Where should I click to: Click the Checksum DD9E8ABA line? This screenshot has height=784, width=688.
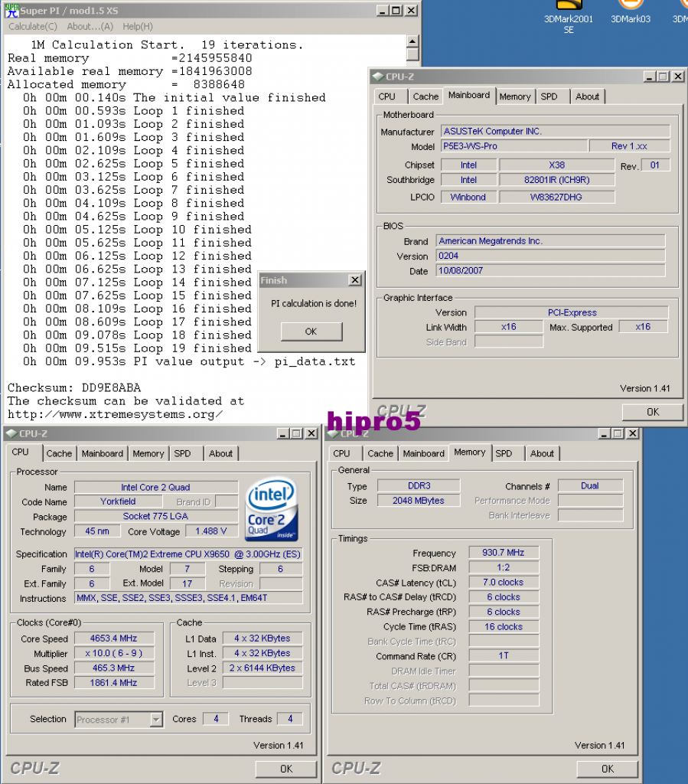pos(74,387)
